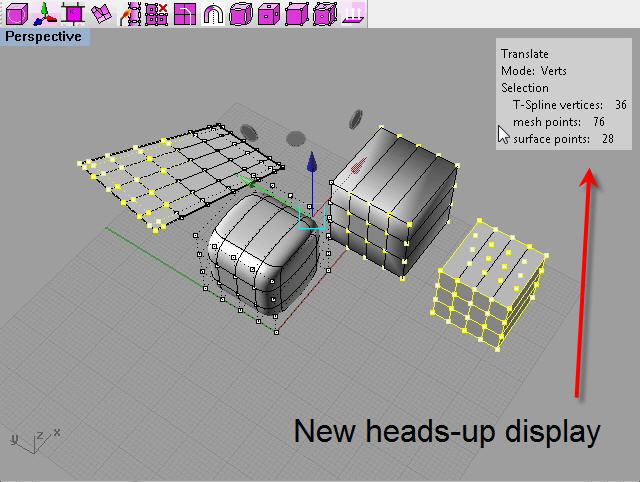Click the Translate label in heads-up display
The image size is (640, 482).
(x=524, y=54)
